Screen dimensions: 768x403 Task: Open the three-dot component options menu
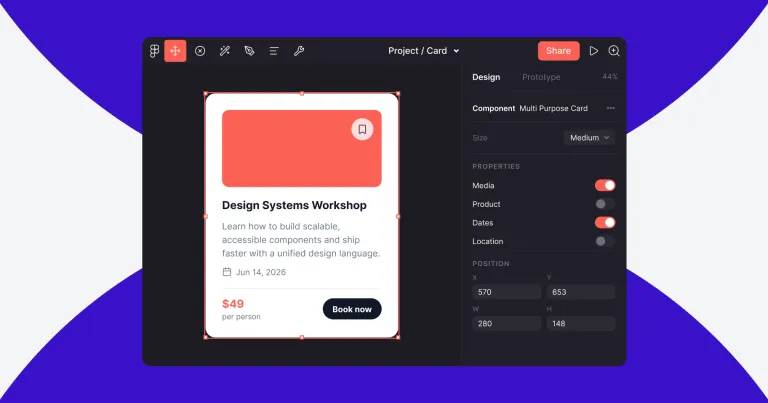pyautogui.click(x=610, y=108)
